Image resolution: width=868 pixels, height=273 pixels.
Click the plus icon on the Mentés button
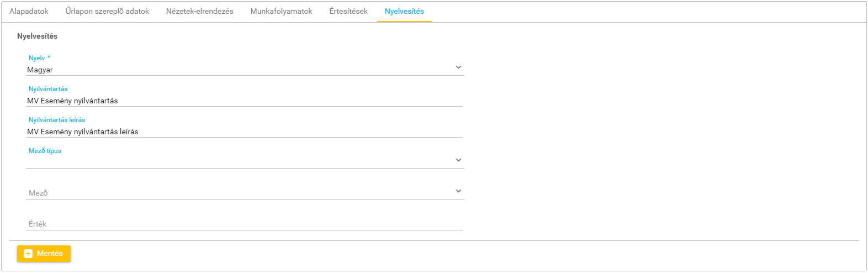pyautogui.click(x=28, y=254)
